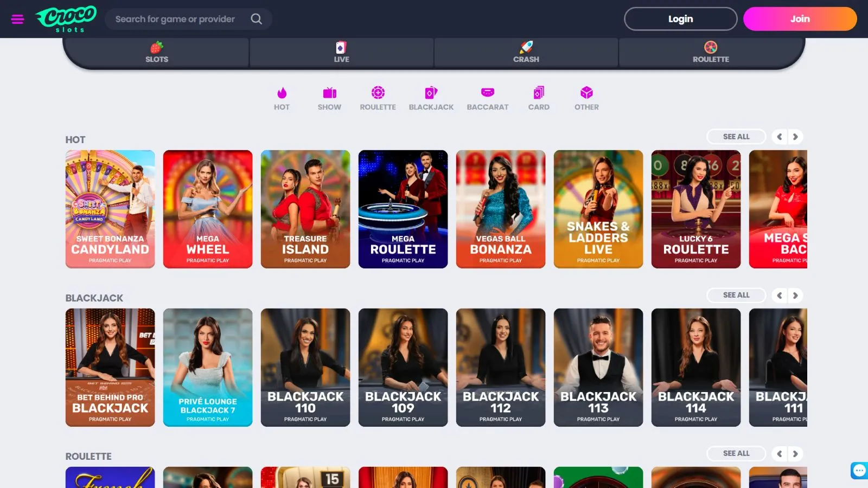Switch to the CRASH tab
The image size is (868, 488).
tap(526, 52)
